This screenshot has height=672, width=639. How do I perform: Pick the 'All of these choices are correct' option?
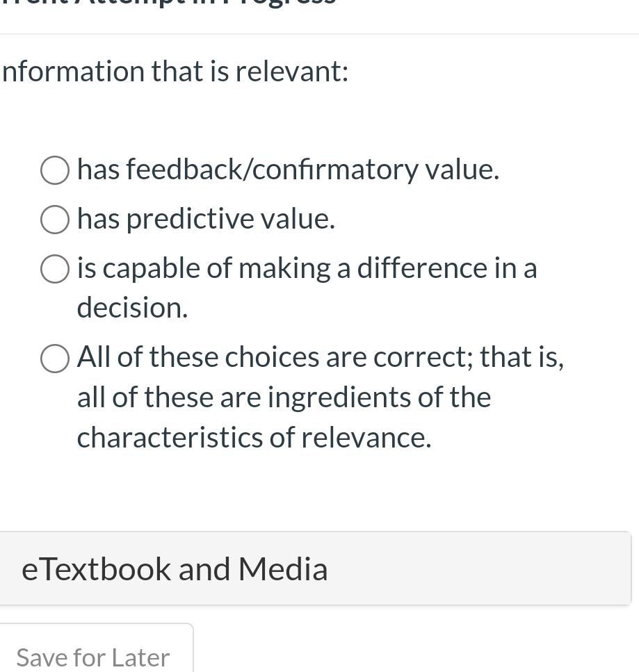pyautogui.click(x=54, y=359)
